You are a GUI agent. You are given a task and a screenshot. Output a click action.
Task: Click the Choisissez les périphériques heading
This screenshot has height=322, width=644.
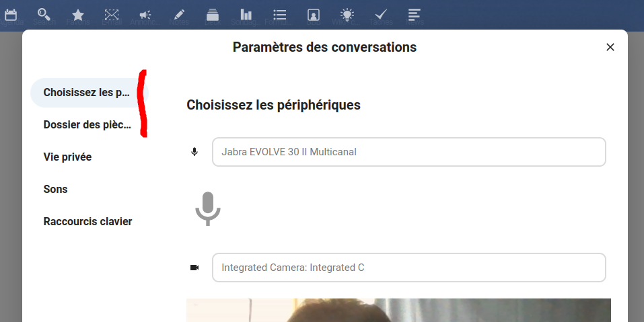click(x=273, y=105)
